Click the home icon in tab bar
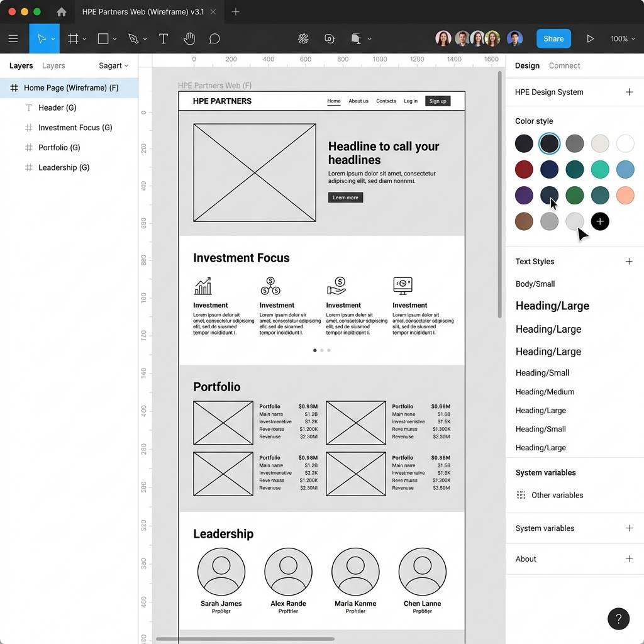 coord(62,12)
